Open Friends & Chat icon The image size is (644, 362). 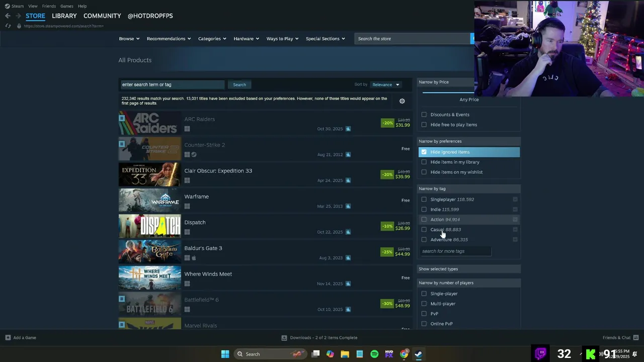pyautogui.click(x=636, y=337)
